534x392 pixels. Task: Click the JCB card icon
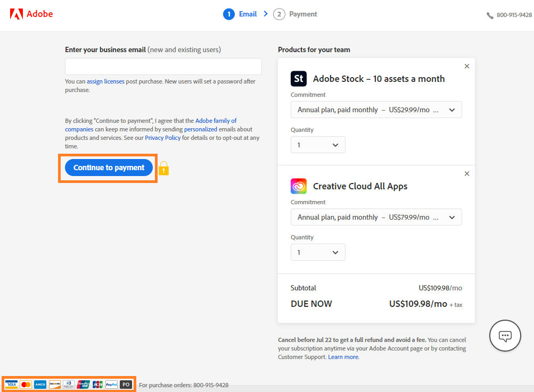[97, 385]
